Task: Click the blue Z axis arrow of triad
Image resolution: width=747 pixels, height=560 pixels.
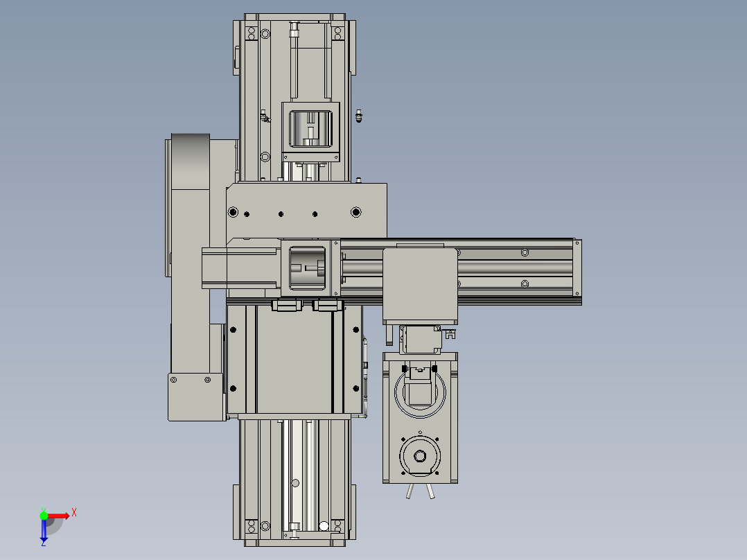Action: tap(44, 530)
